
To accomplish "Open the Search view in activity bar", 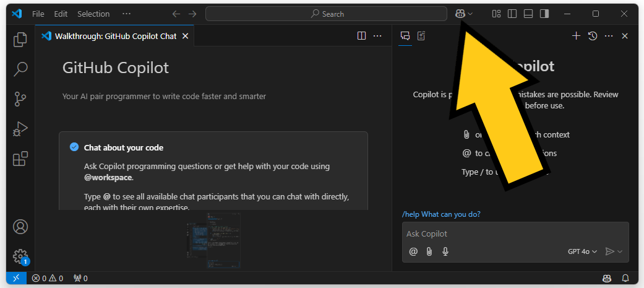I will tap(20, 68).
